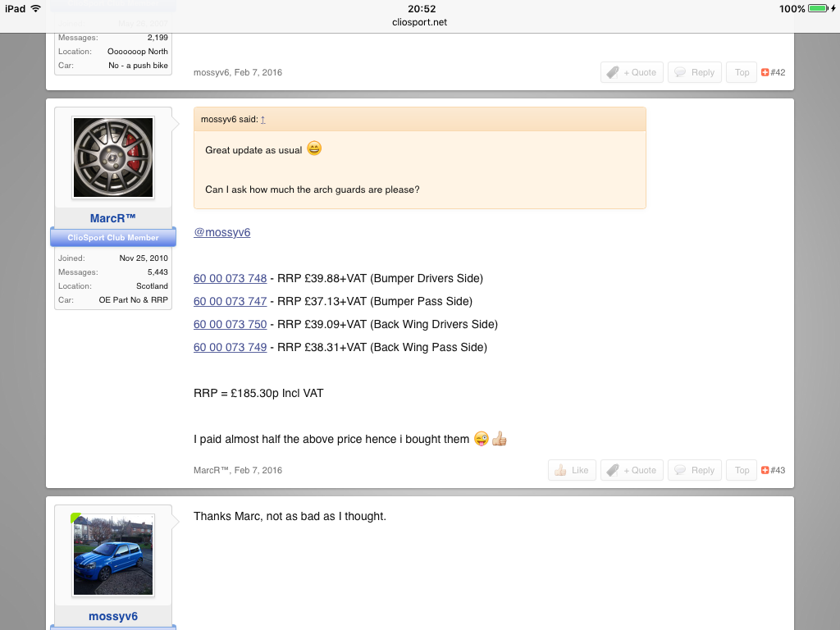Quote mossyv6's post #42
The height and width of the screenshot is (630, 840).
pos(631,72)
